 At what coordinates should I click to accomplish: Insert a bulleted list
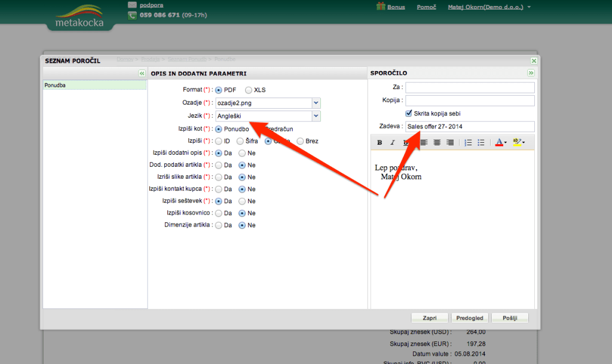481,143
